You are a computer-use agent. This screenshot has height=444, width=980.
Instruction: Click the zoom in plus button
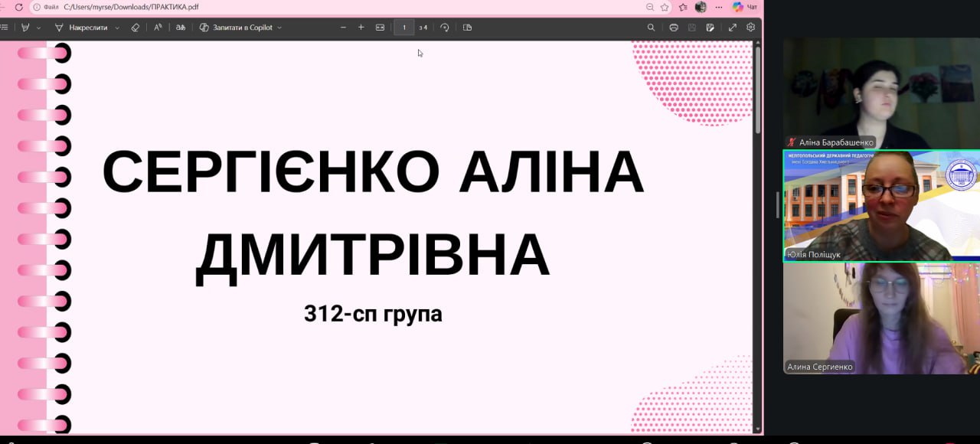[361, 28]
